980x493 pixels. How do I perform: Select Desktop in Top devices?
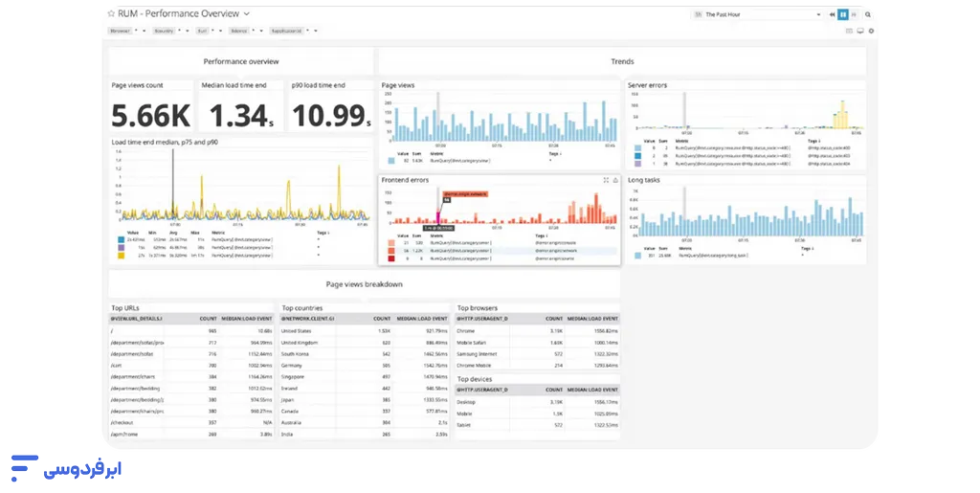pos(537,402)
